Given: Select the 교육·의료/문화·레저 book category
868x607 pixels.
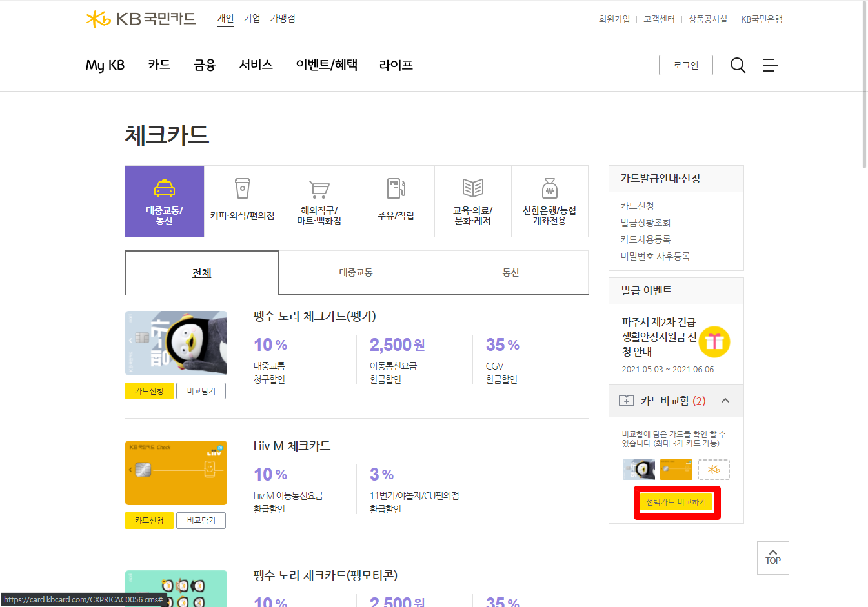Looking at the screenshot, I should (x=473, y=201).
